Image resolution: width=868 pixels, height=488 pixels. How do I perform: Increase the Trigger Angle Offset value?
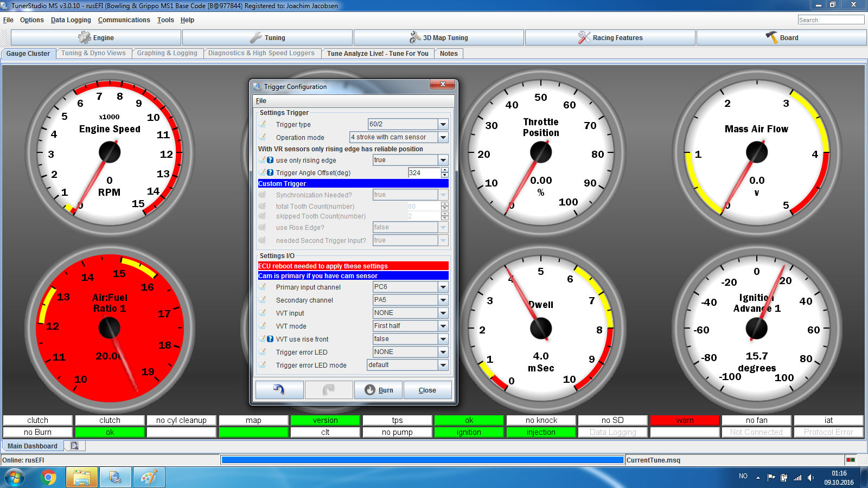click(445, 170)
